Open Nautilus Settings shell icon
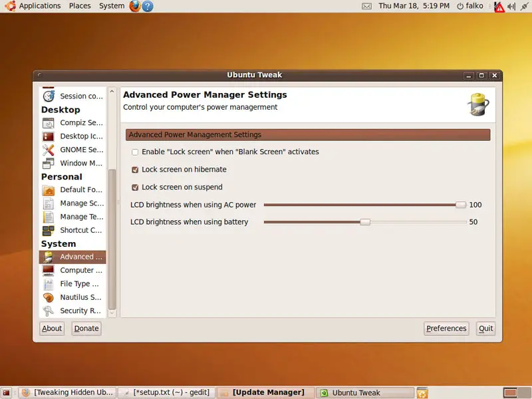The height and width of the screenshot is (399, 532). (x=49, y=297)
